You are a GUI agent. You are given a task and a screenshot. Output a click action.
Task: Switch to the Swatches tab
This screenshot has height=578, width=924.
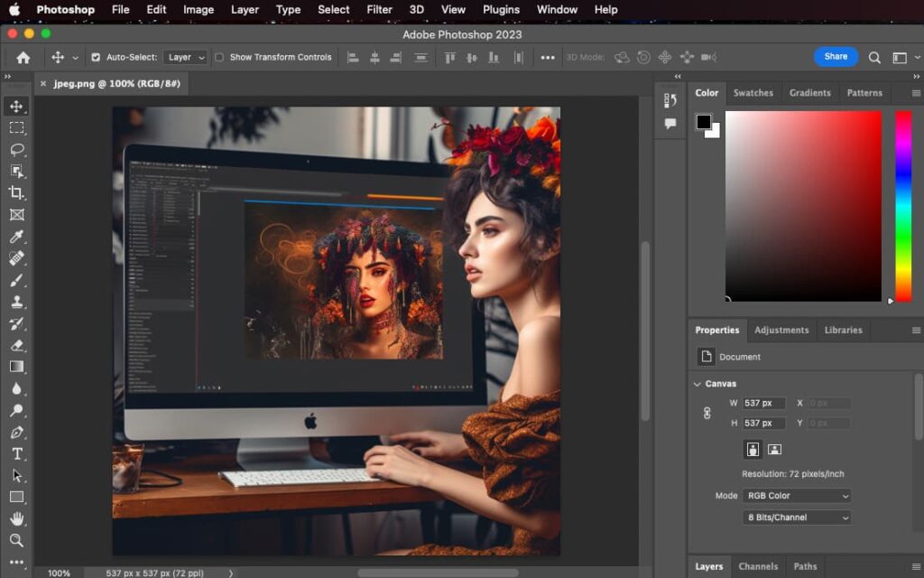click(753, 92)
